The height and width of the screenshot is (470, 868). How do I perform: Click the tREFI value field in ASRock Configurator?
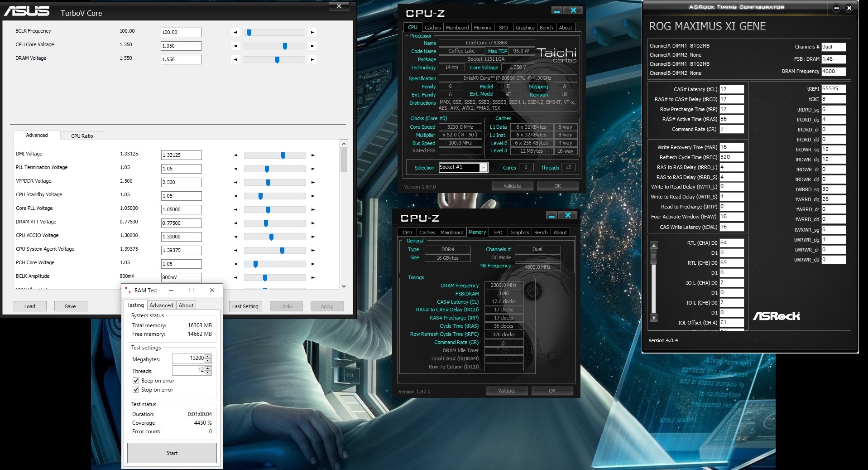(x=834, y=89)
